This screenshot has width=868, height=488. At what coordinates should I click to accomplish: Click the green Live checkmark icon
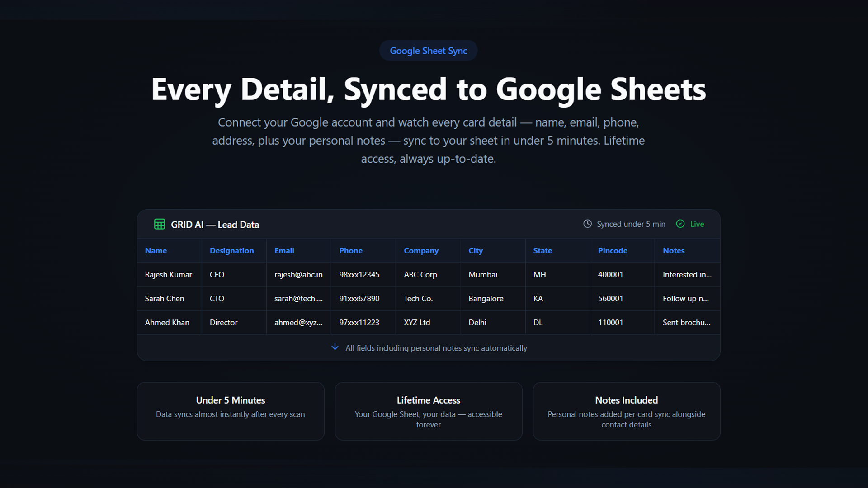point(680,224)
